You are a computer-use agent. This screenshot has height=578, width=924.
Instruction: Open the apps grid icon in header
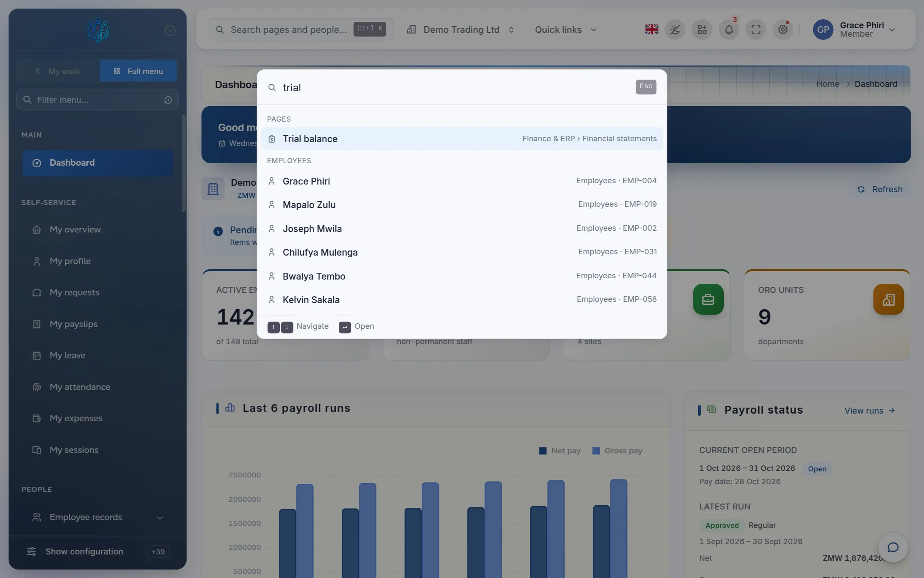point(702,30)
